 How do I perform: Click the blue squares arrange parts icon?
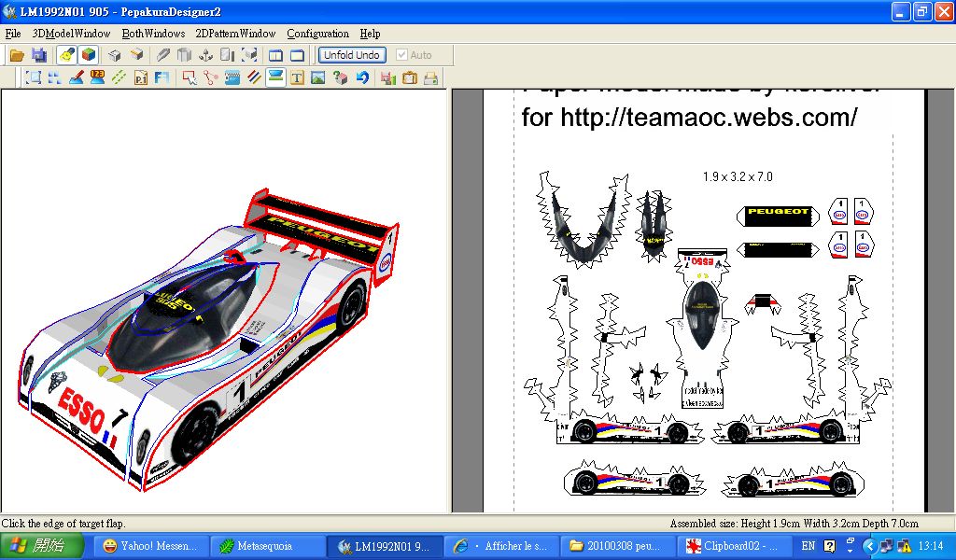pos(54,77)
